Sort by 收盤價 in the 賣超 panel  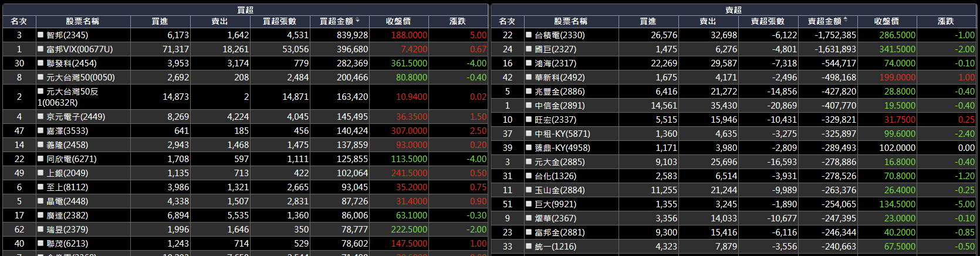tap(887, 21)
